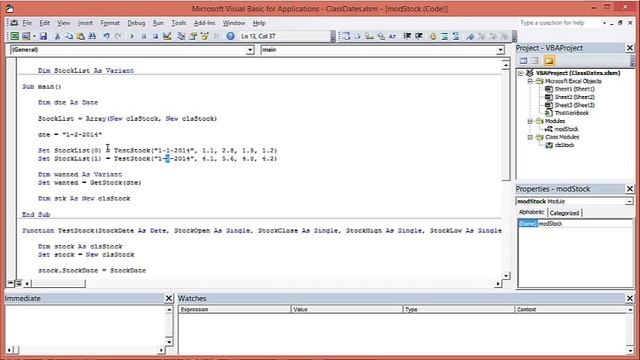Click View Microsoft Excel icon
This screenshot has height=360, width=640.
pyautogui.click(x=14, y=36)
